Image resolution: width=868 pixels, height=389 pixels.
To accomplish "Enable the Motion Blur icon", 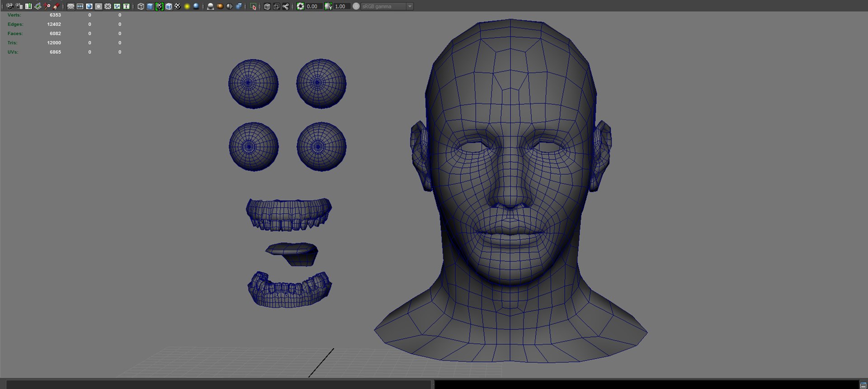I will (x=220, y=6).
